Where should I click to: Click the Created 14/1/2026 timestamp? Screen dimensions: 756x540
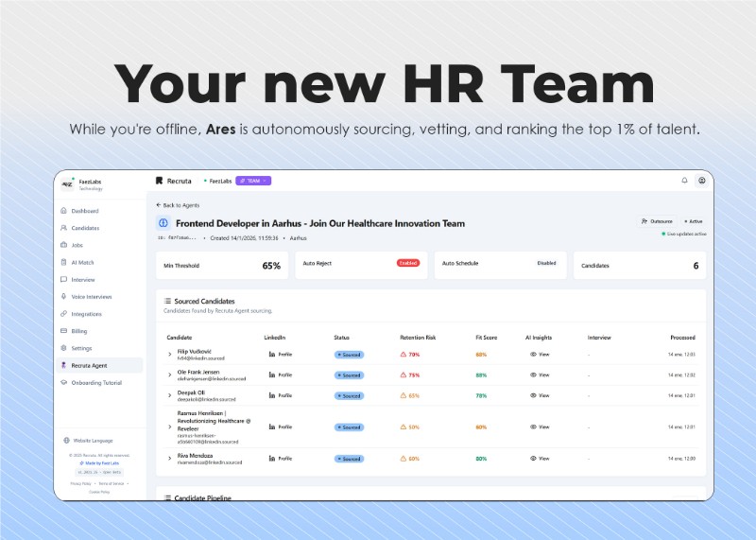point(244,238)
